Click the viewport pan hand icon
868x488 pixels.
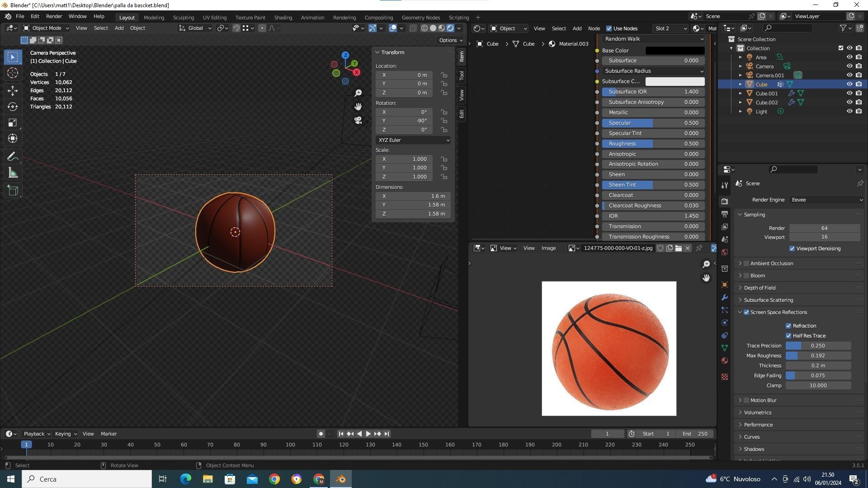pyautogui.click(x=358, y=107)
